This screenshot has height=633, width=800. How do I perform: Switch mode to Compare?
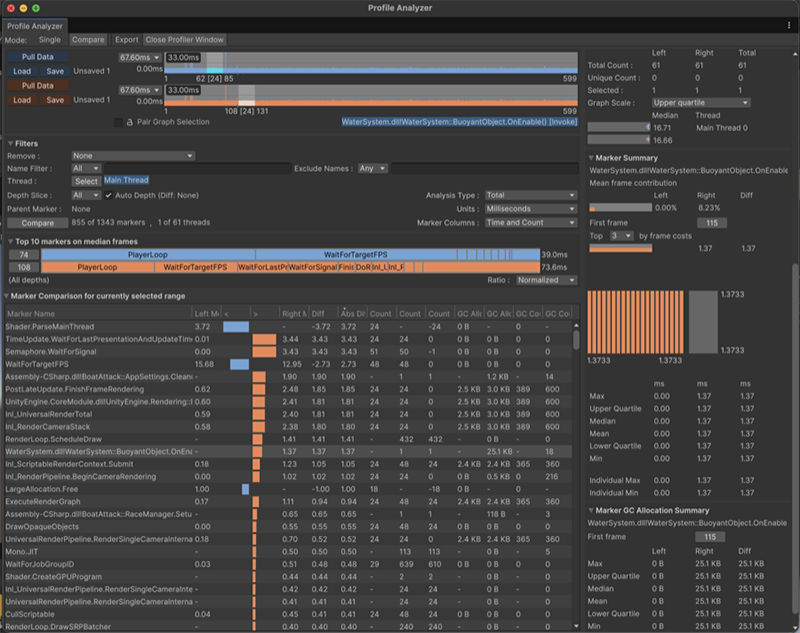pos(88,40)
